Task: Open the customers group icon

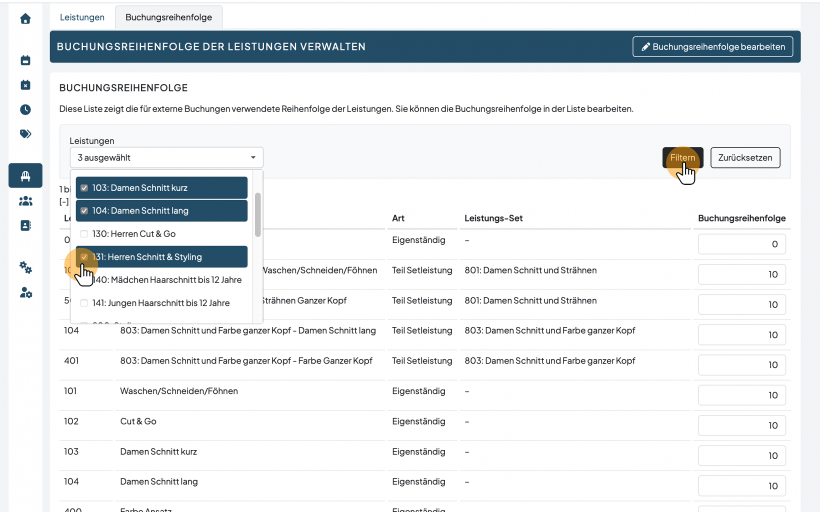Action: [25, 201]
